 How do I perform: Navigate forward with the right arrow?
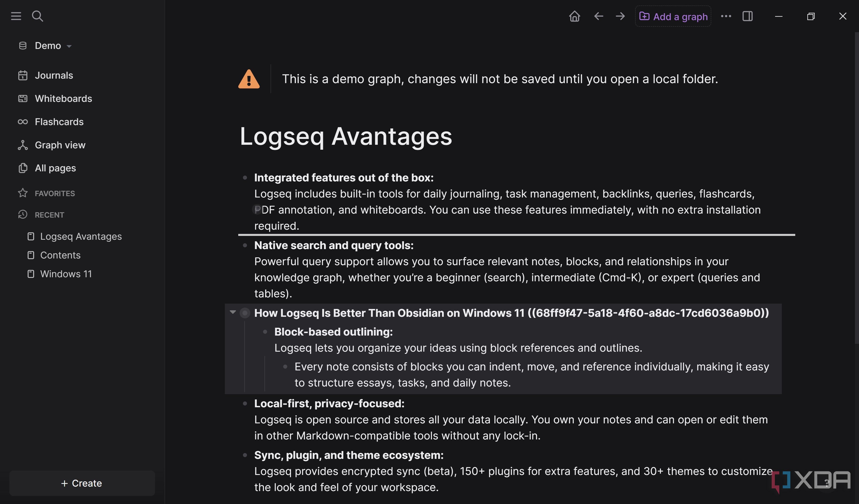coord(620,16)
